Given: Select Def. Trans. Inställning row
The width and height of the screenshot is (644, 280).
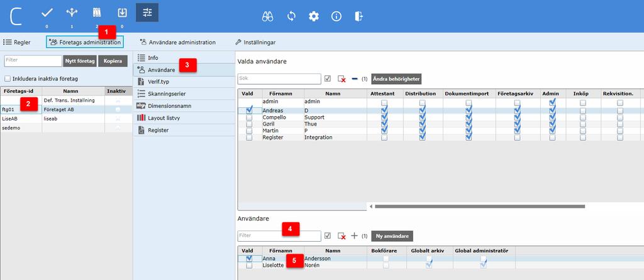Looking at the screenshot, I should click(66, 100).
